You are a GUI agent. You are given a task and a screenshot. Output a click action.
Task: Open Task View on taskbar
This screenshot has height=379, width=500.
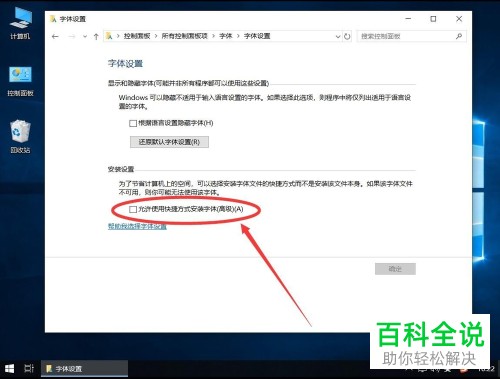29,369
